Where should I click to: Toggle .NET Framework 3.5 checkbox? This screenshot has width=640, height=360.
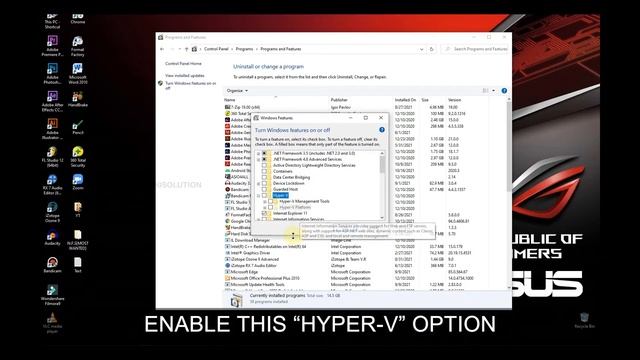point(264,153)
